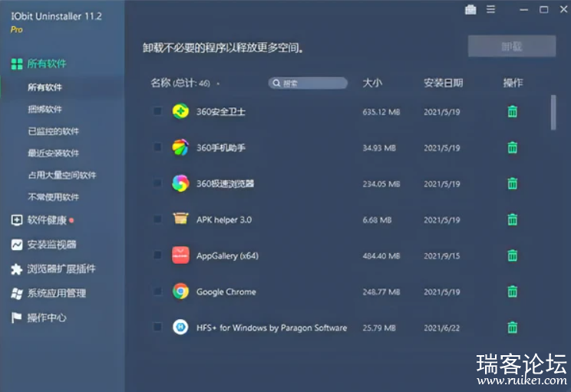Click the 名称 (总计: 46) header
The height and width of the screenshot is (392, 571).
(x=180, y=83)
